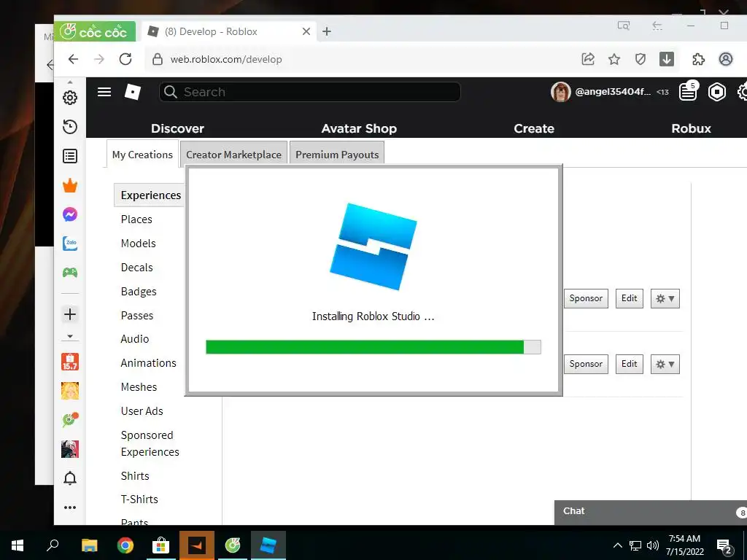Show hidden system tray icons
The height and width of the screenshot is (560, 747).
(x=617, y=545)
